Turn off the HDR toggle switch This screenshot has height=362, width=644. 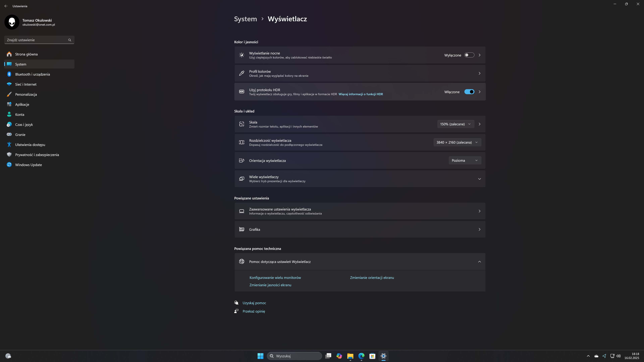(469, 92)
